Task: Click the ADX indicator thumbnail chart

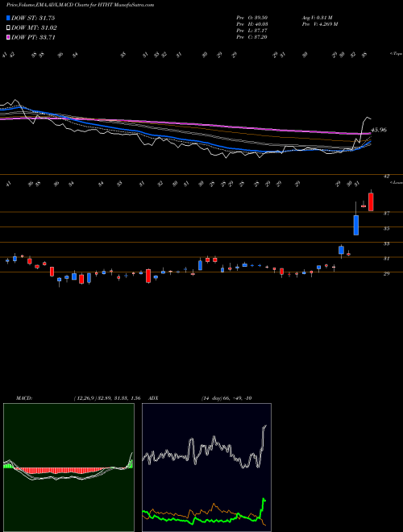Action: coord(206,468)
